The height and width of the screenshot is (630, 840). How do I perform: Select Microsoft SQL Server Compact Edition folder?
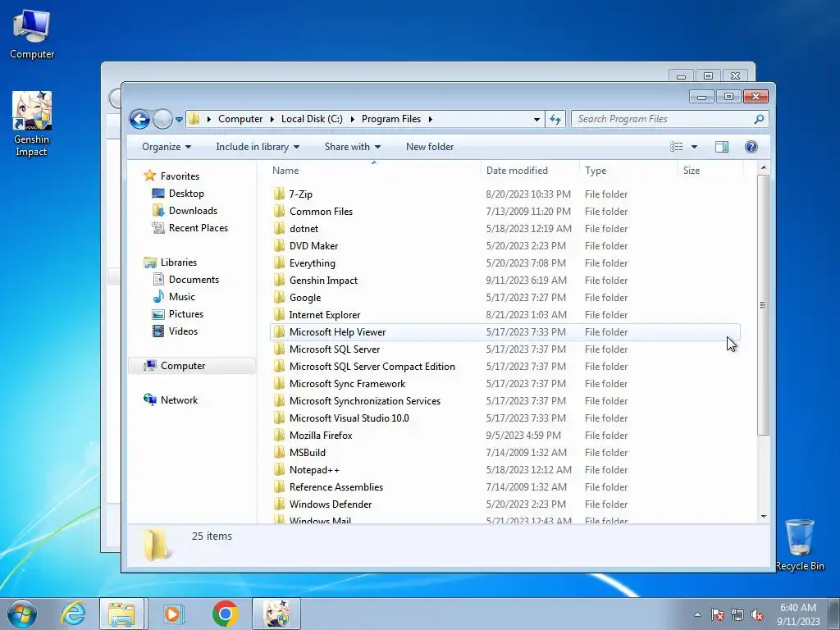pos(372,367)
